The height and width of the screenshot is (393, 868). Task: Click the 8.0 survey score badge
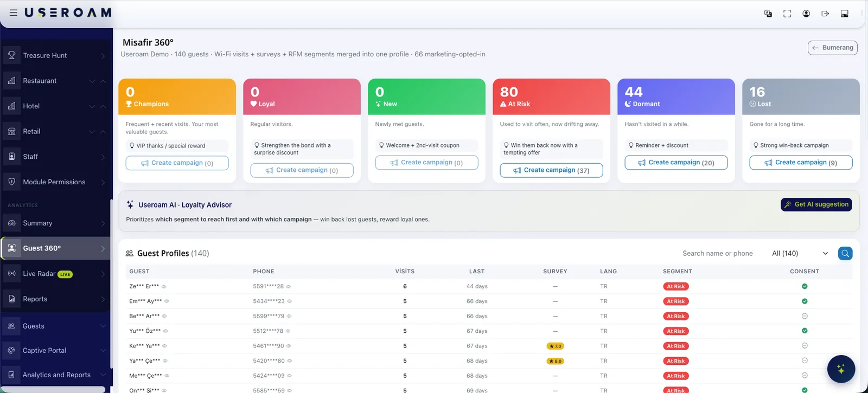pyautogui.click(x=555, y=361)
